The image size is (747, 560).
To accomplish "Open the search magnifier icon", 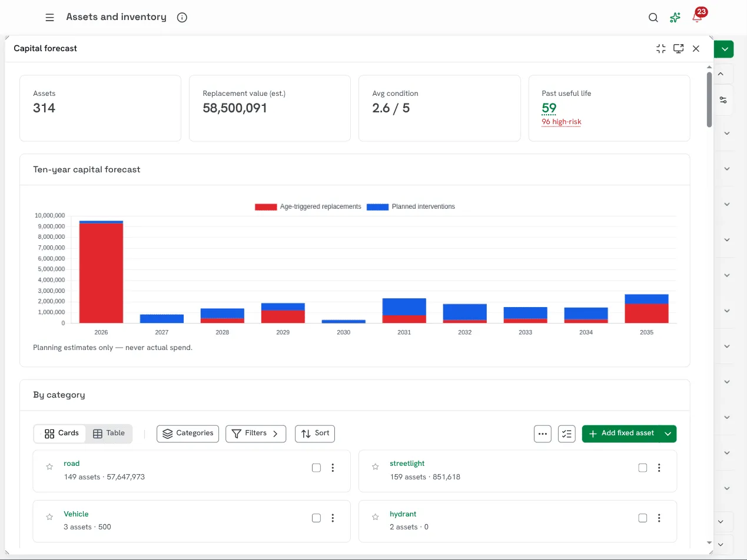I will (653, 18).
